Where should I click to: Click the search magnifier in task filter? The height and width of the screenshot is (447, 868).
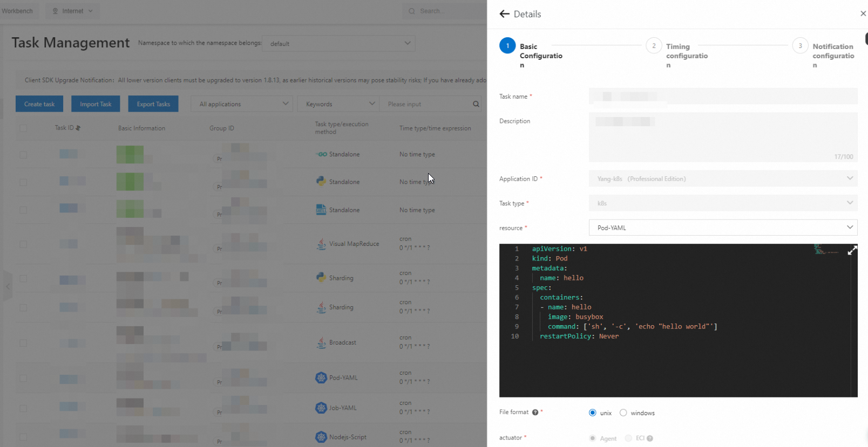click(476, 104)
